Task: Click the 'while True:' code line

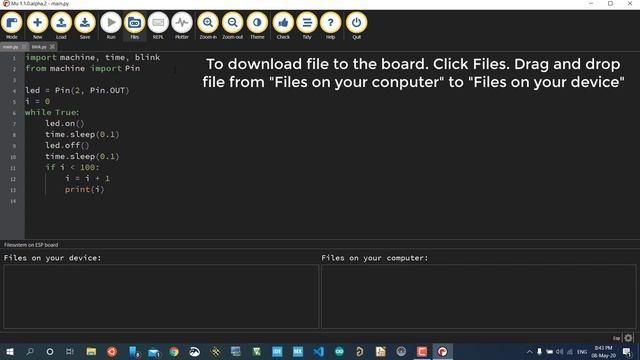Action: coord(52,112)
